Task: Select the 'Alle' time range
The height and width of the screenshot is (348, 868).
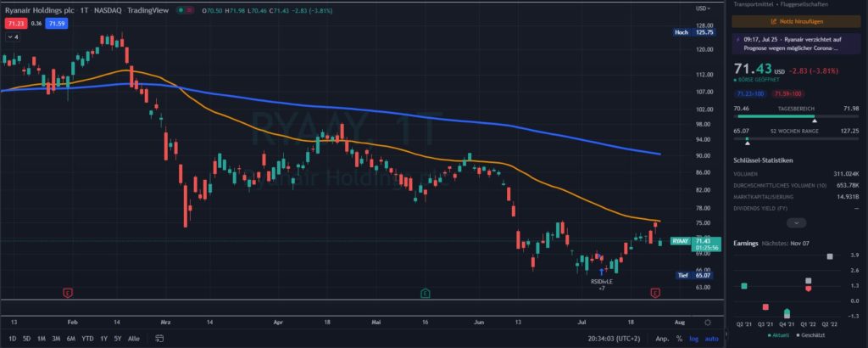Action: (133, 339)
